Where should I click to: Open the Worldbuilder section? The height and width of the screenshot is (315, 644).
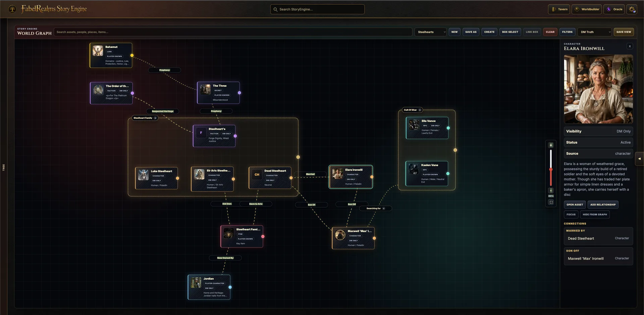click(587, 9)
